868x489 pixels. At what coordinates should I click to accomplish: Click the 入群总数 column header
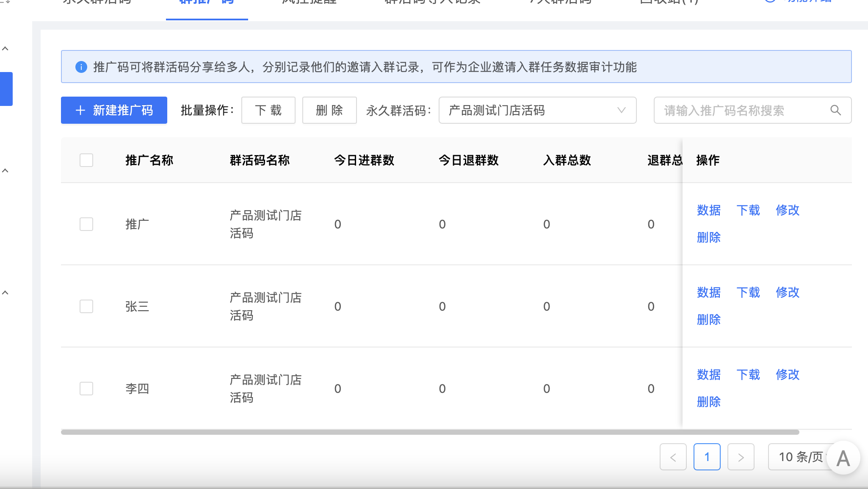tap(567, 160)
